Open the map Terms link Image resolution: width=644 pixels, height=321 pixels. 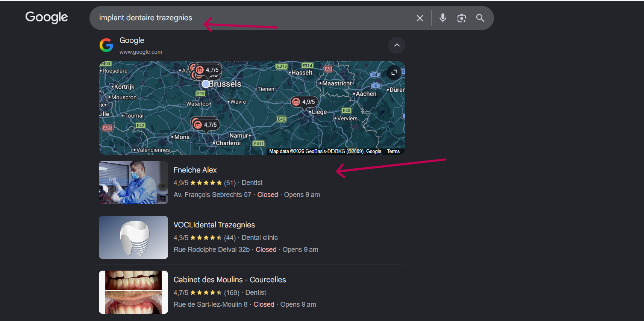pyautogui.click(x=393, y=151)
